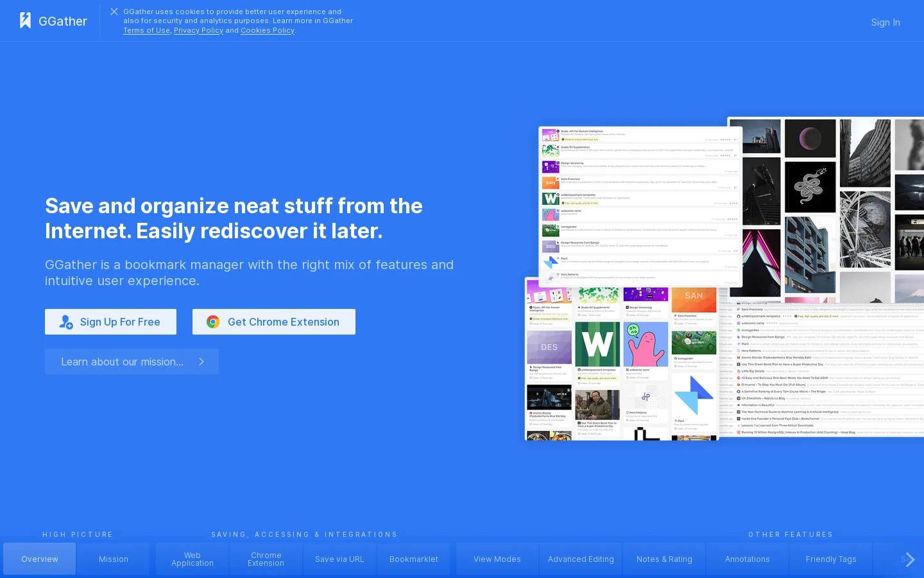Click the 'HIGH PICTURE' section label
This screenshot has width=924, height=578.
[78, 534]
